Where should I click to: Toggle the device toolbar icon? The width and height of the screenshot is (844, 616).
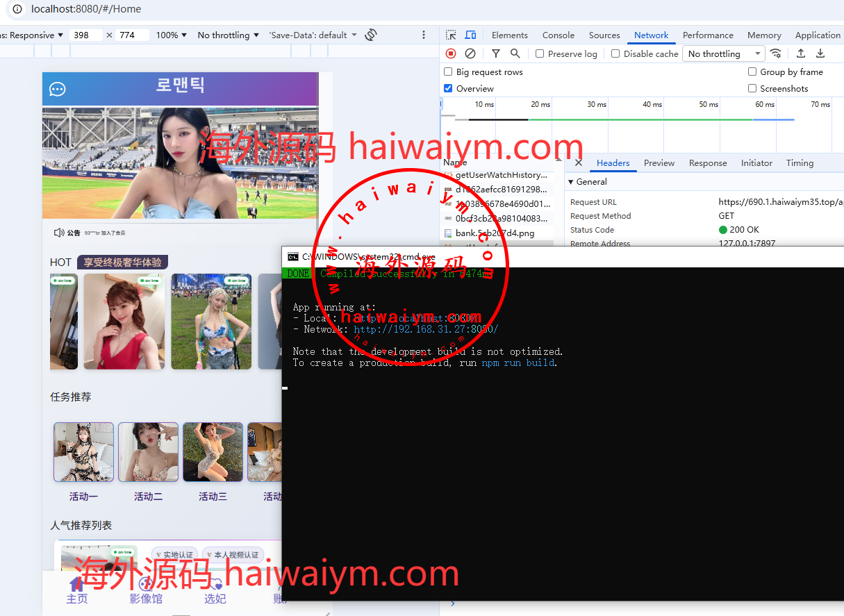(x=470, y=35)
